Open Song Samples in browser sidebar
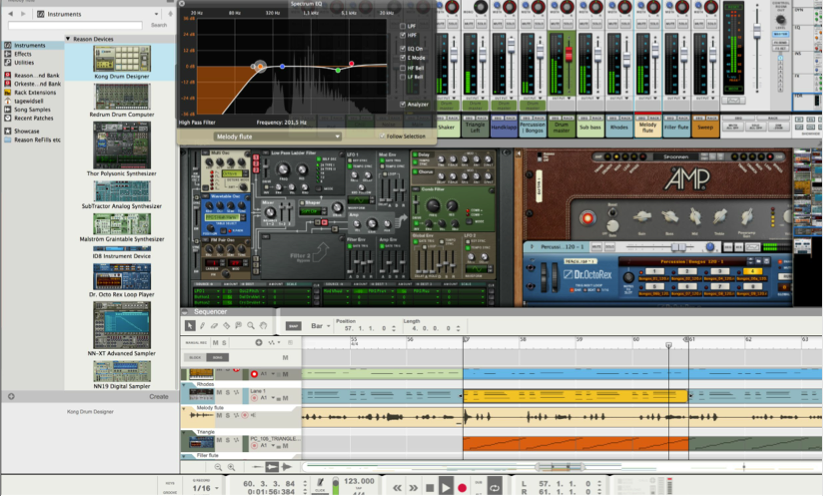The height and width of the screenshot is (496, 823). [x=32, y=110]
